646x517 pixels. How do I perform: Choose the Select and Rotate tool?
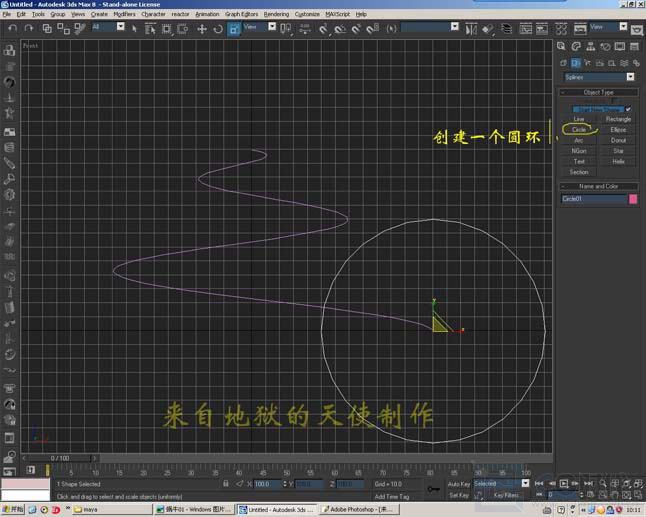coord(218,29)
